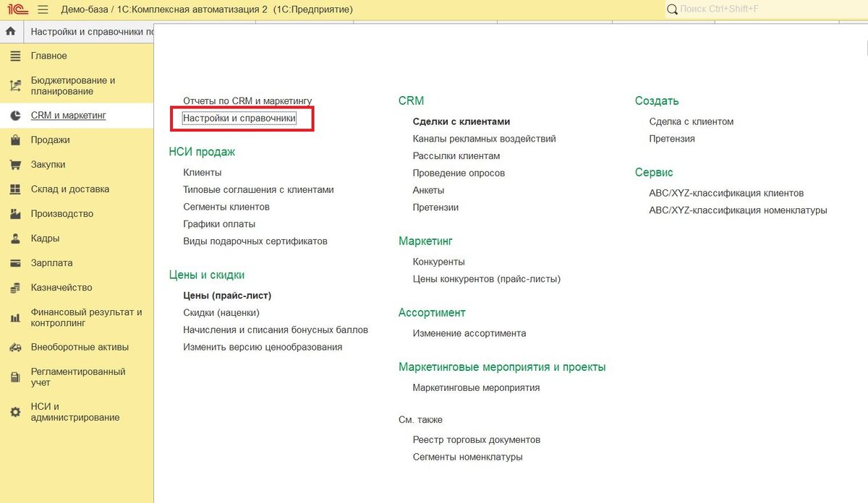Open Начисления и списания бонусных баллов
Screen dimensions: 868x503
(276, 330)
